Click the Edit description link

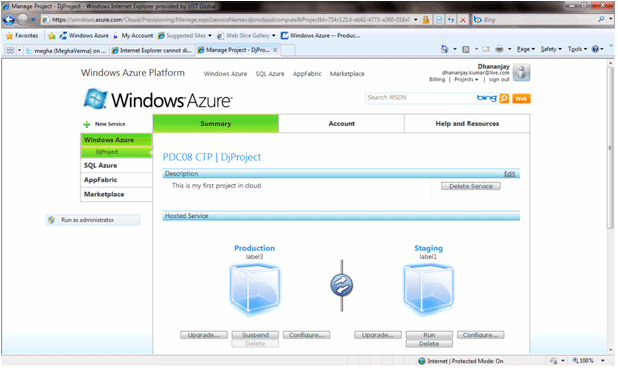[509, 174]
